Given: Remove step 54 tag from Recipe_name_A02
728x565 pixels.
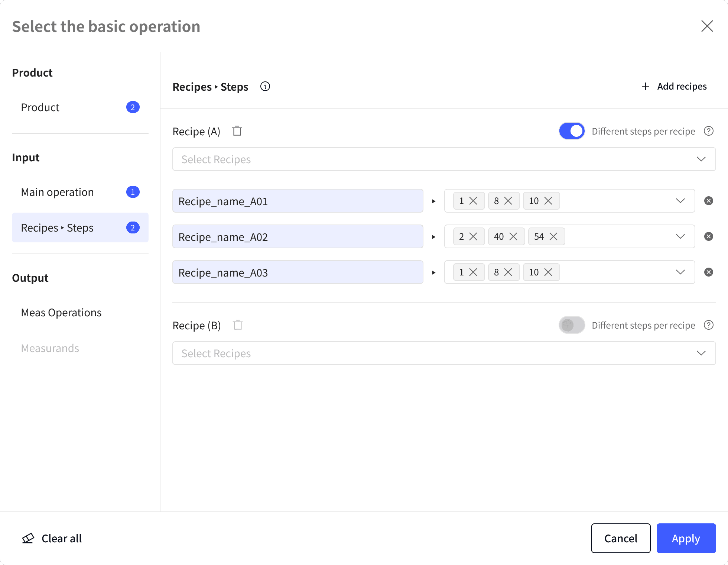Looking at the screenshot, I should [553, 237].
